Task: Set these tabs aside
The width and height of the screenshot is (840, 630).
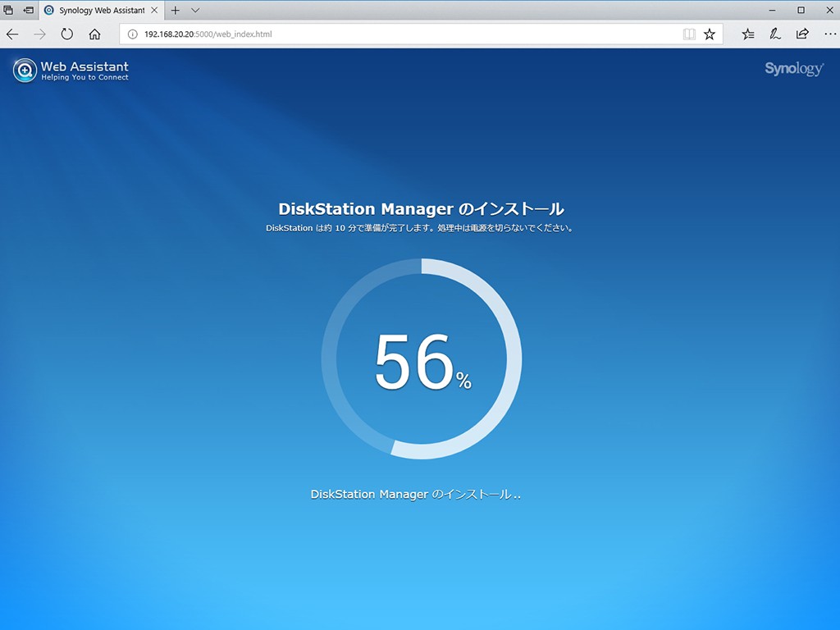Action: coord(29,11)
